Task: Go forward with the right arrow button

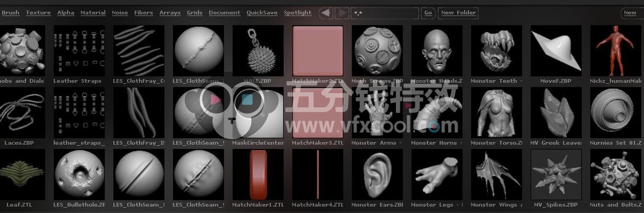Action: [341, 13]
